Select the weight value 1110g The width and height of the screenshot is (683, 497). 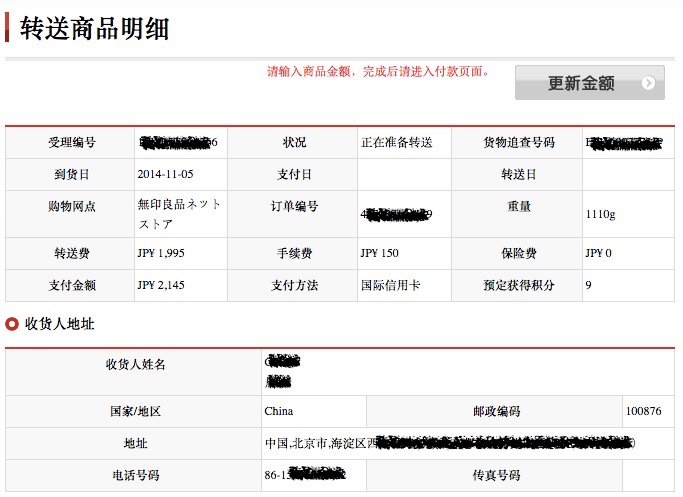tap(601, 214)
